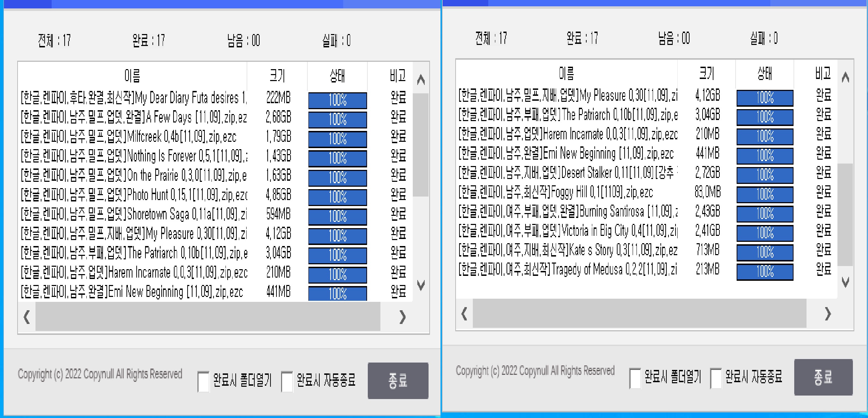The image size is (868, 418).
Task: Click 상태 column header in left window
Action: click(x=337, y=75)
